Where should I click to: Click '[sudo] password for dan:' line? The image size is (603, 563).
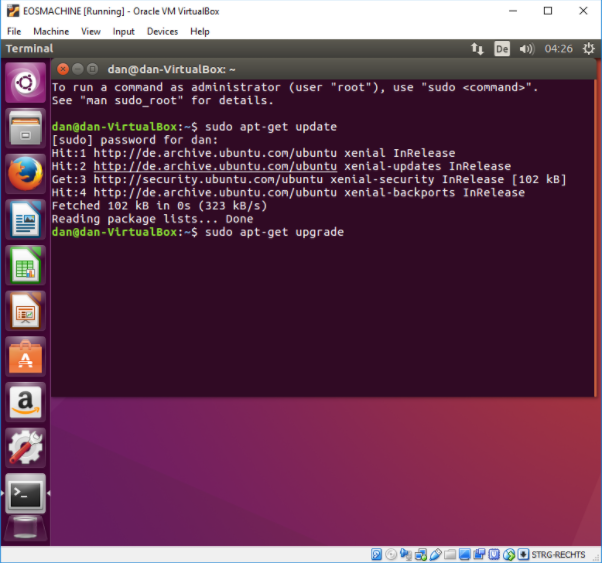(x=135, y=140)
